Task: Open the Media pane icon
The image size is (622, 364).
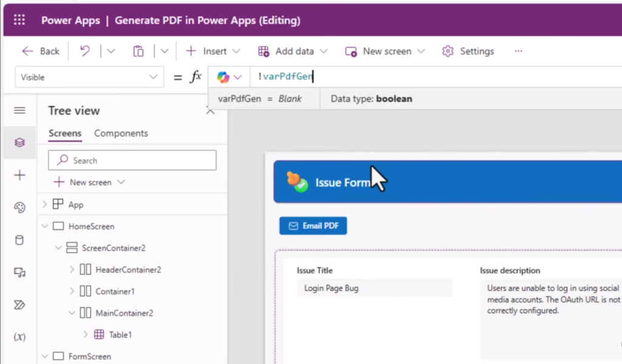Action: pos(19,272)
